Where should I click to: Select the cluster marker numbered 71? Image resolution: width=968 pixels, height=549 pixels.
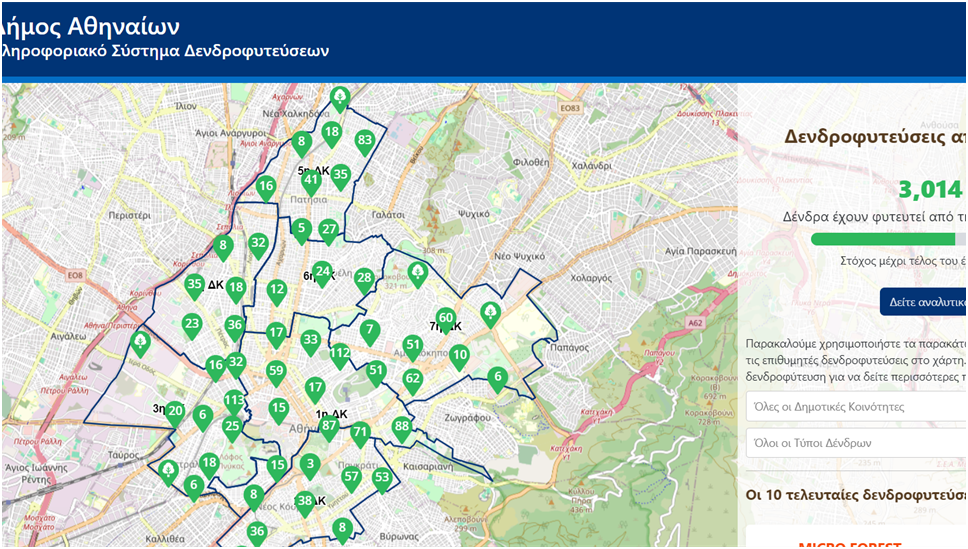[x=360, y=432]
